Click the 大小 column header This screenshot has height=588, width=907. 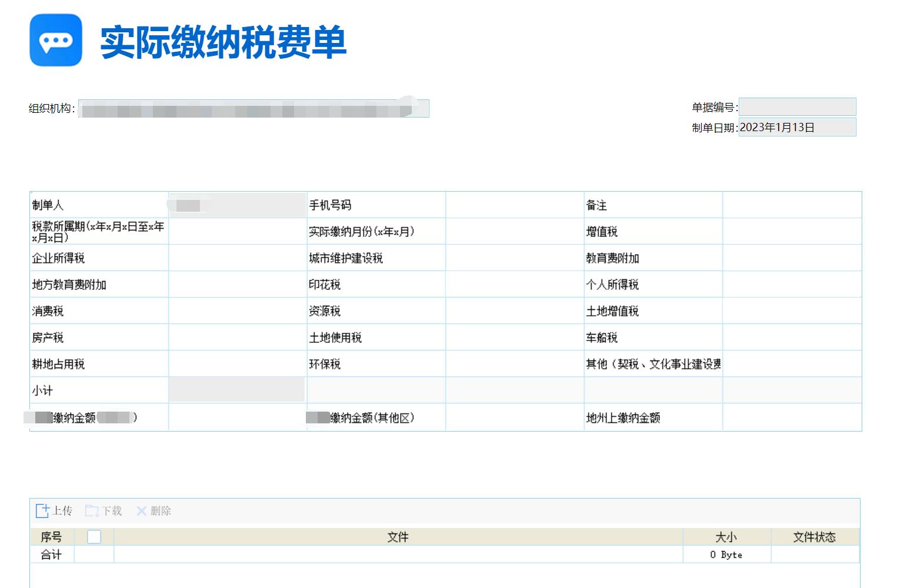[x=726, y=537]
